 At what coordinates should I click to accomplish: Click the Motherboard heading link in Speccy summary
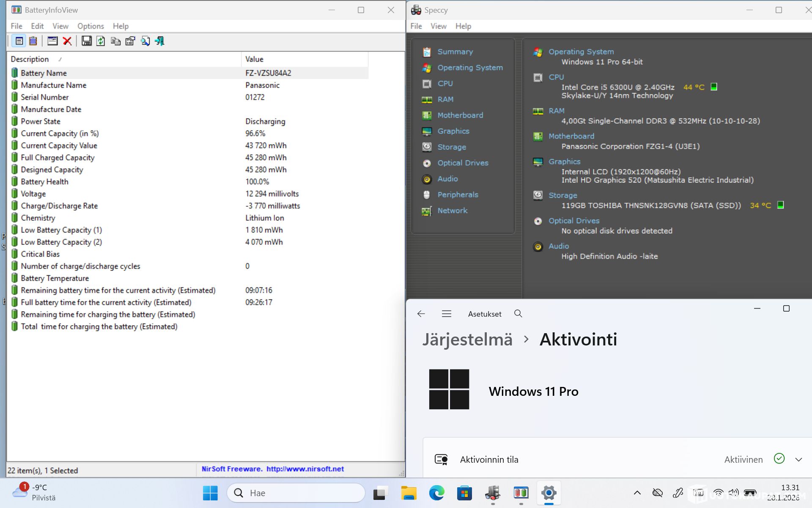pos(571,136)
